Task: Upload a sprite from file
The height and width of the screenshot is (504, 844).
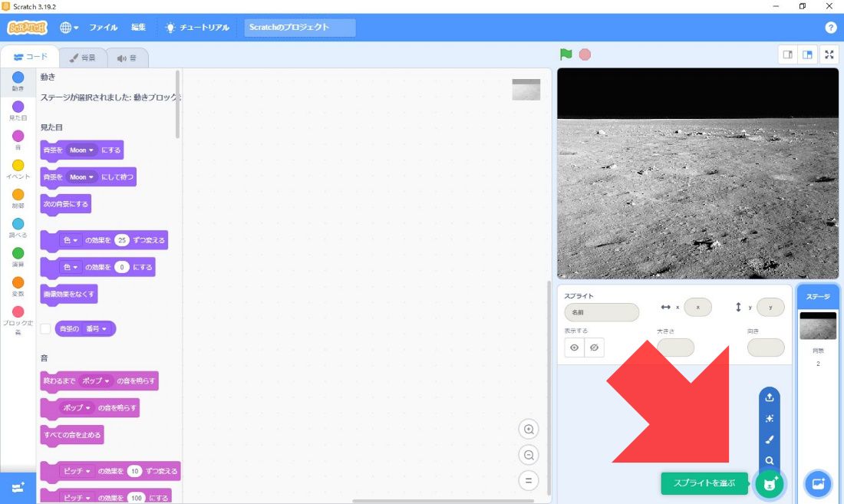Action: [769, 397]
